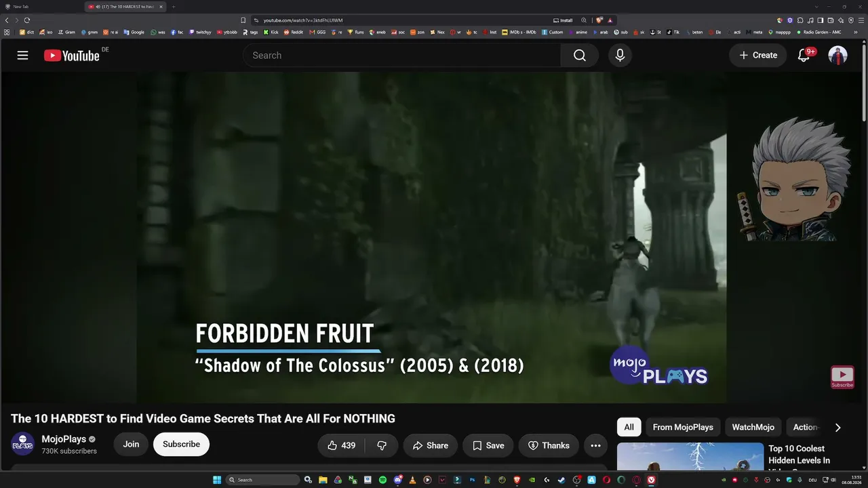
Task: Open the Create menu
Action: click(x=758, y=56)
